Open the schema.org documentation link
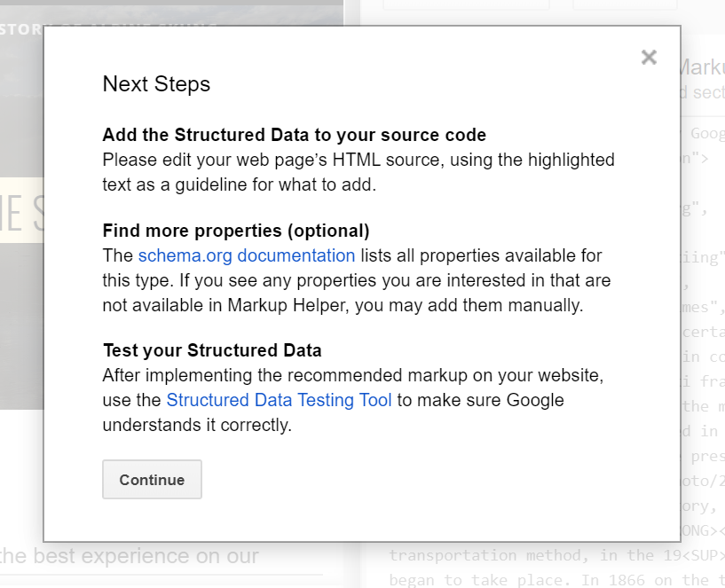The image size is (725, 588). tap(247, 255)
